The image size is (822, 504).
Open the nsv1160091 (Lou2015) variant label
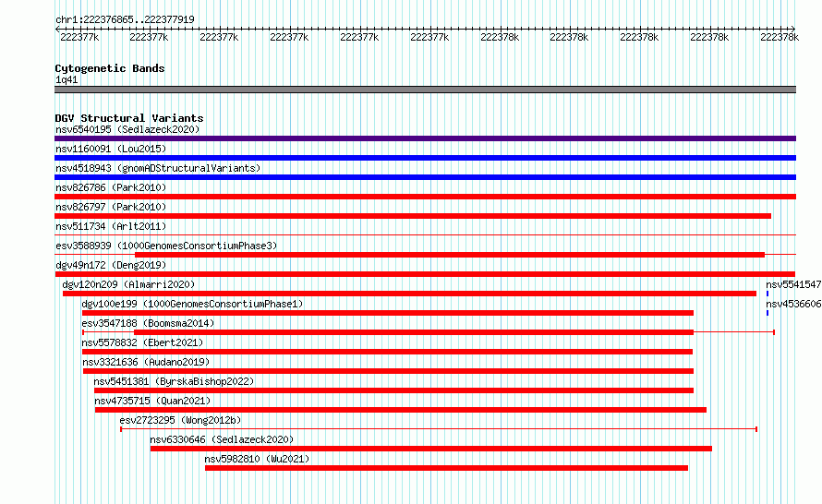point(111,149)
